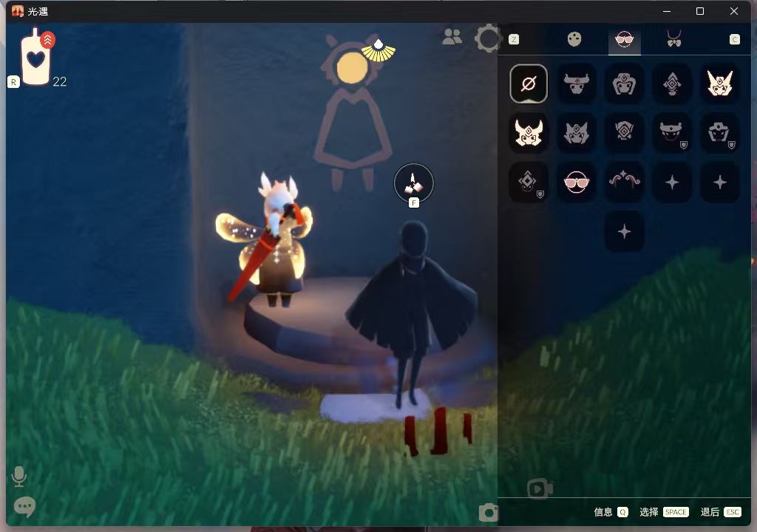Maximize the 光遇 window

coord(700,11)
